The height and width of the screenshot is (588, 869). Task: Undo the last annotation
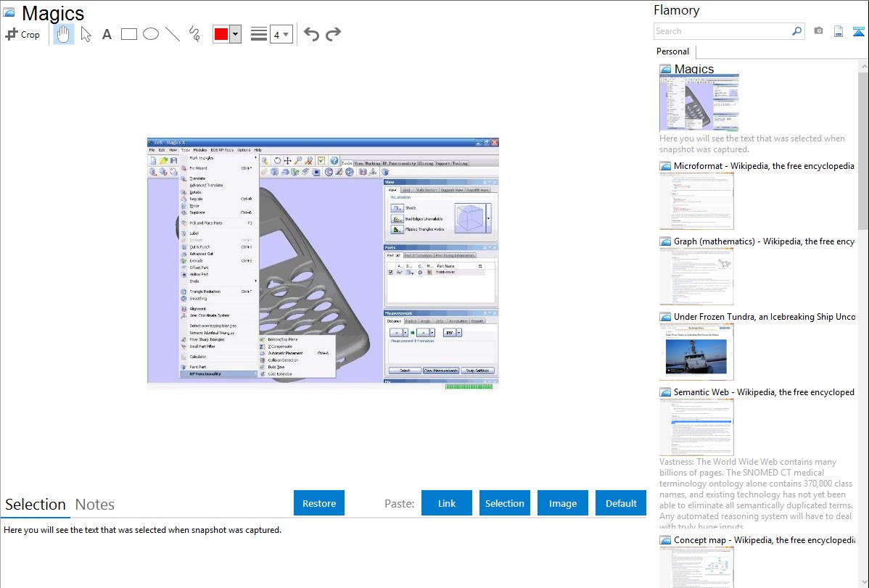(x=311, y=34)
